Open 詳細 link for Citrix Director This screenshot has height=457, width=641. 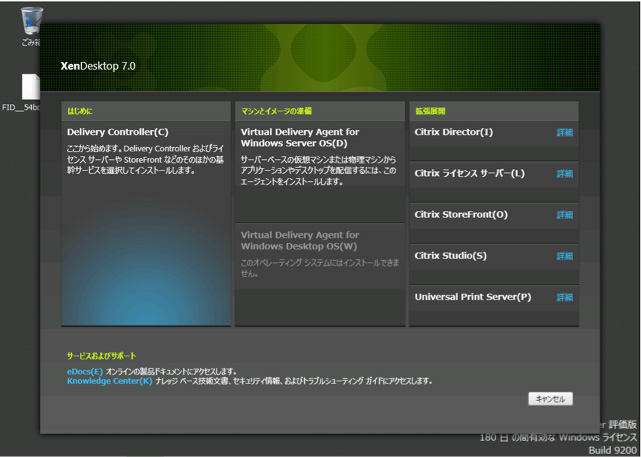coord(565,132)
